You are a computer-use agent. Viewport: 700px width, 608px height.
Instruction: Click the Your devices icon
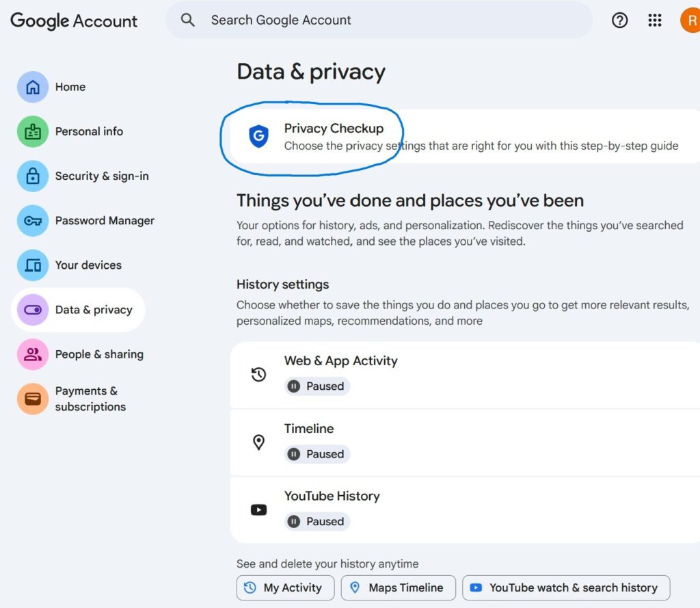pos(33,265)
